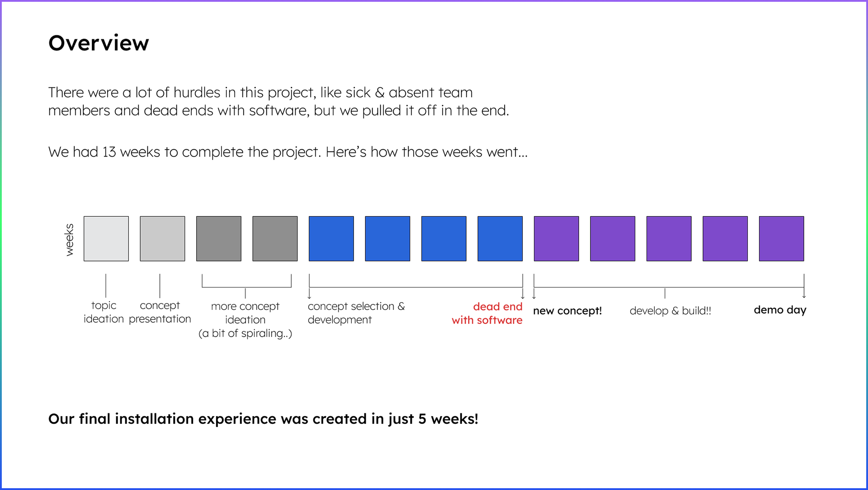Click the bold 'just 5 weeks!' sentence

click(x=263, y=419)
